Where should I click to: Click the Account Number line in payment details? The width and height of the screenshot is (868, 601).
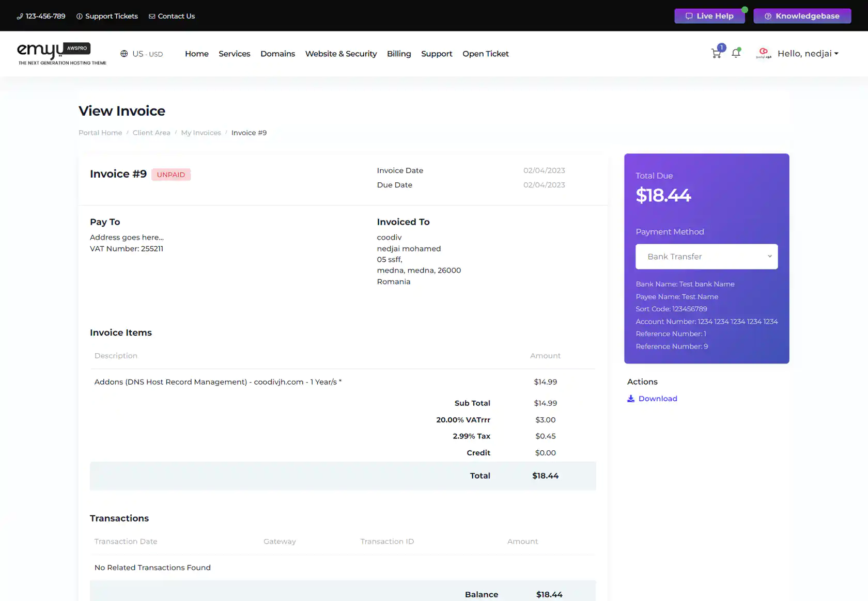[706, 322]
